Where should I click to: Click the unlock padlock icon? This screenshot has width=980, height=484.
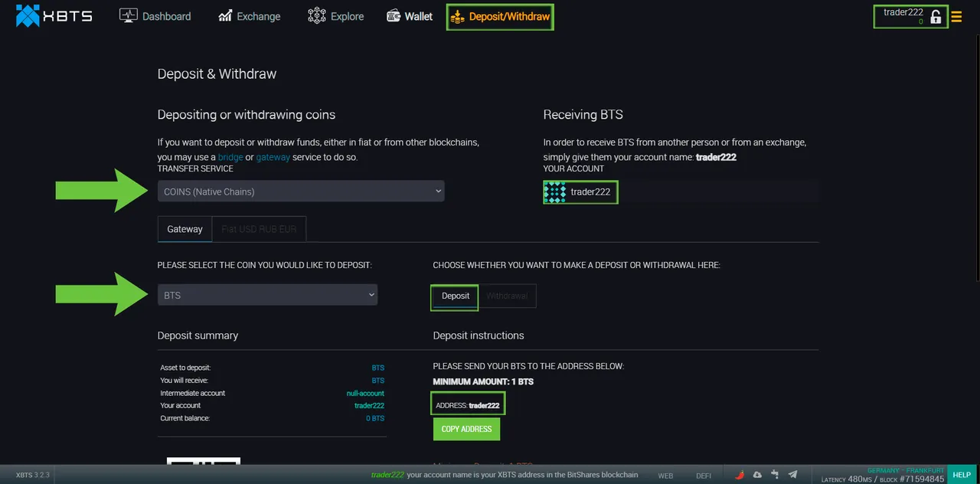click(x=936, y=17)
